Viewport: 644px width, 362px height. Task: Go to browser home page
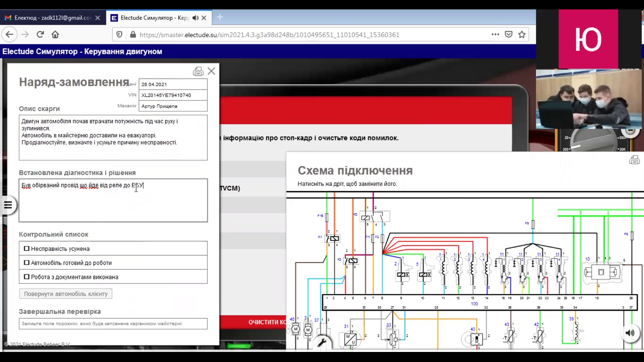pos(55,35)
